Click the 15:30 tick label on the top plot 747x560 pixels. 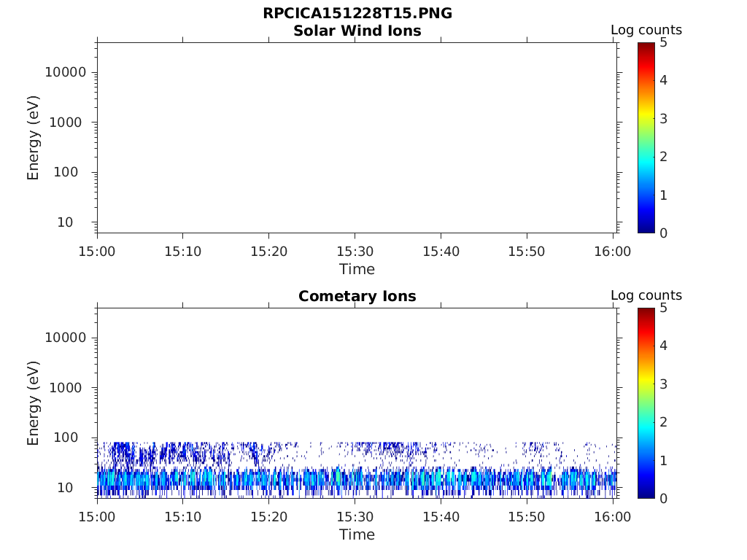pos(355,252)
